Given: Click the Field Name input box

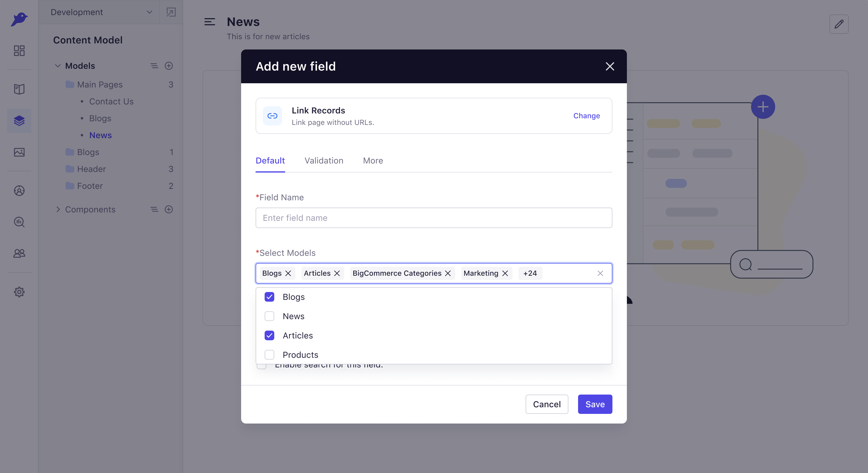Looking at the screenshot, I should point(434,218).
